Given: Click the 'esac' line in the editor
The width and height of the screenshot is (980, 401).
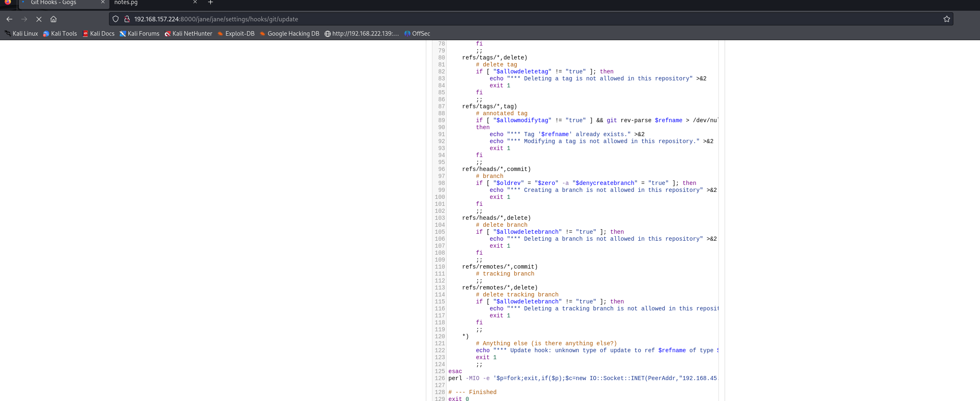Looking at the screenshot, I should 455,371.
